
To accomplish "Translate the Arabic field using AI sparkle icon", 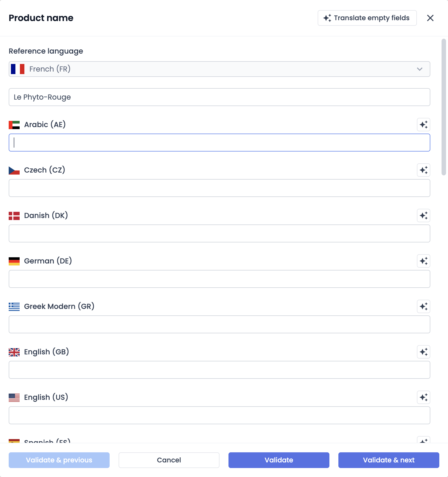I will [424, 125].
